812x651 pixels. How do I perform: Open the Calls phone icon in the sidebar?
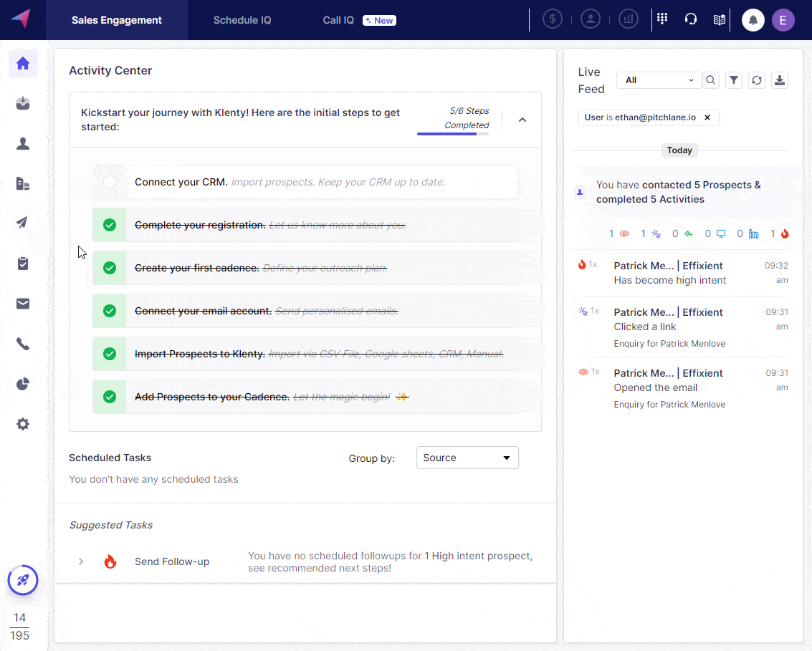point(23,344)
